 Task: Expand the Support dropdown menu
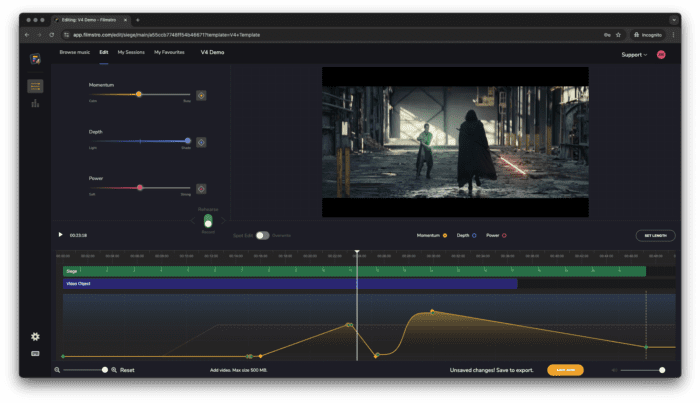(x=634, y=54)
